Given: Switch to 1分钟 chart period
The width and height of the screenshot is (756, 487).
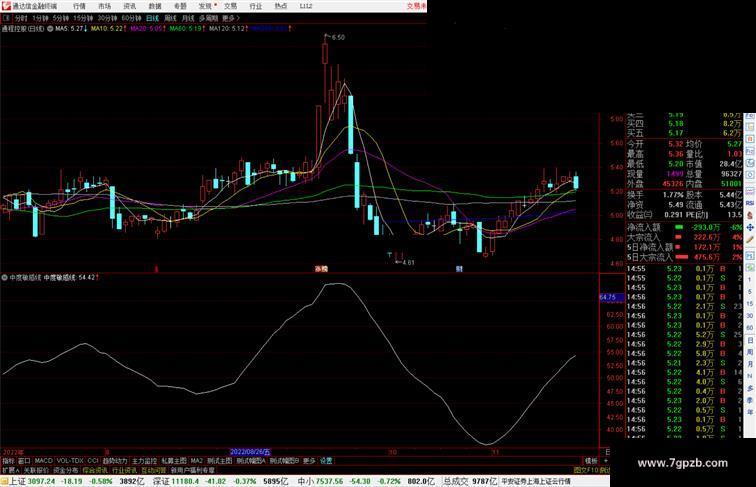Looking at the screenshot, I should tap(40, 18).
